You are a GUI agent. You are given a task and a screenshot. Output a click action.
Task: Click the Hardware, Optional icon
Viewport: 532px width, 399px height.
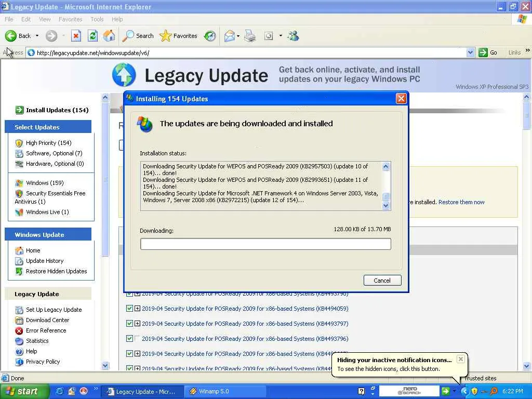coord(19,164)
